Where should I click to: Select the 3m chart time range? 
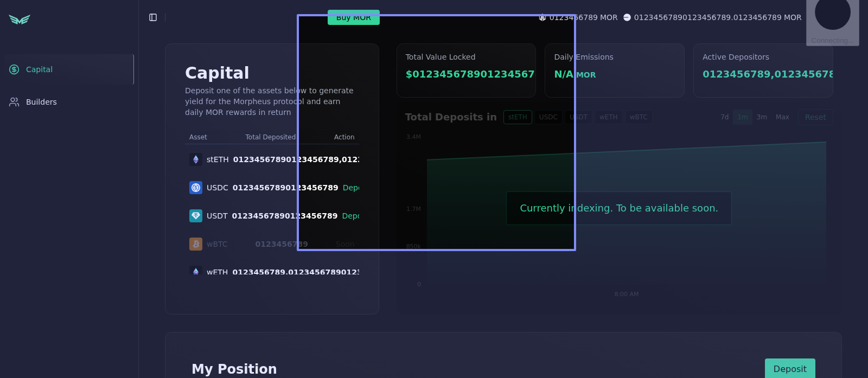pos(762,117)
